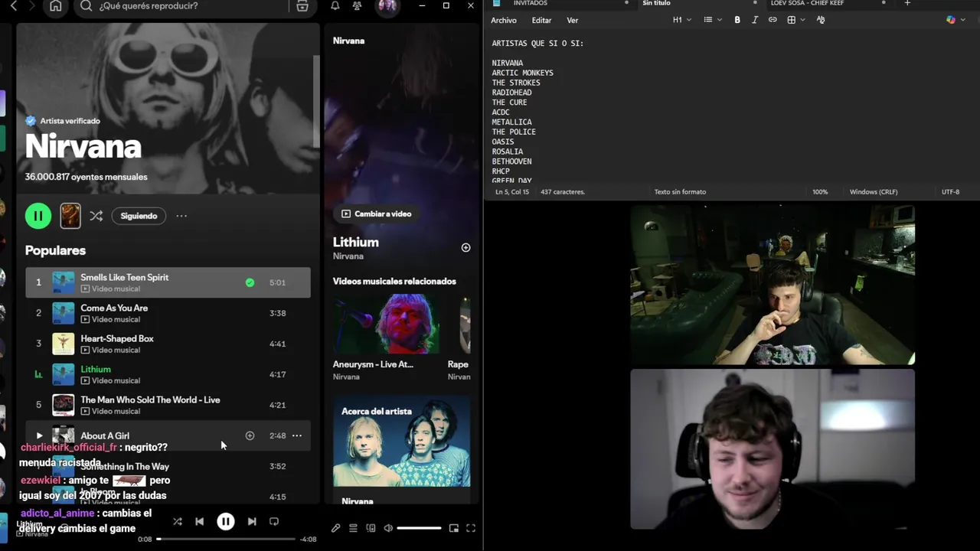Screen dimensions: 980x551
Task: Click the search magnifier icon in Spotify
Action: [86, 6]
